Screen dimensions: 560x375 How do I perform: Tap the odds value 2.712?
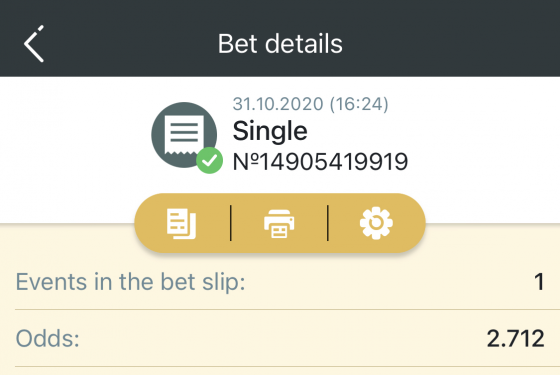516,338
